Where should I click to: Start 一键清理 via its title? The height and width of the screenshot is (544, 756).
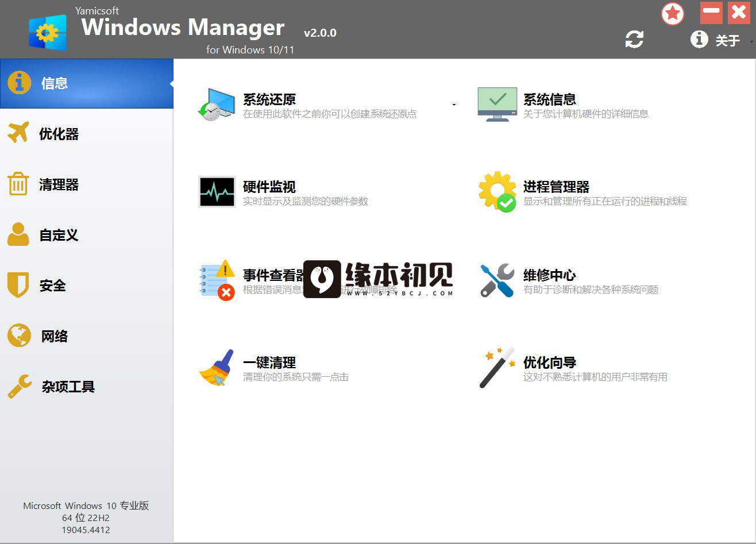(269, 363)
